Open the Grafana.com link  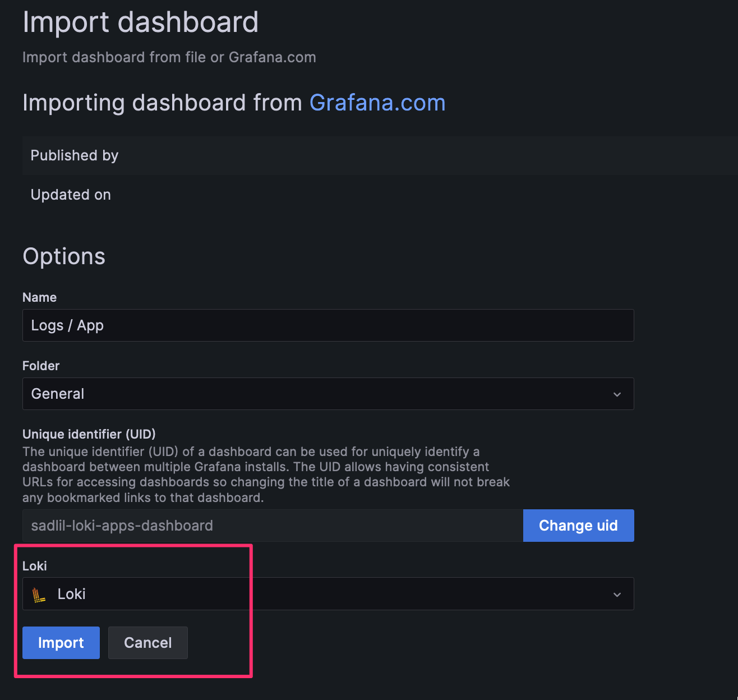377,103
